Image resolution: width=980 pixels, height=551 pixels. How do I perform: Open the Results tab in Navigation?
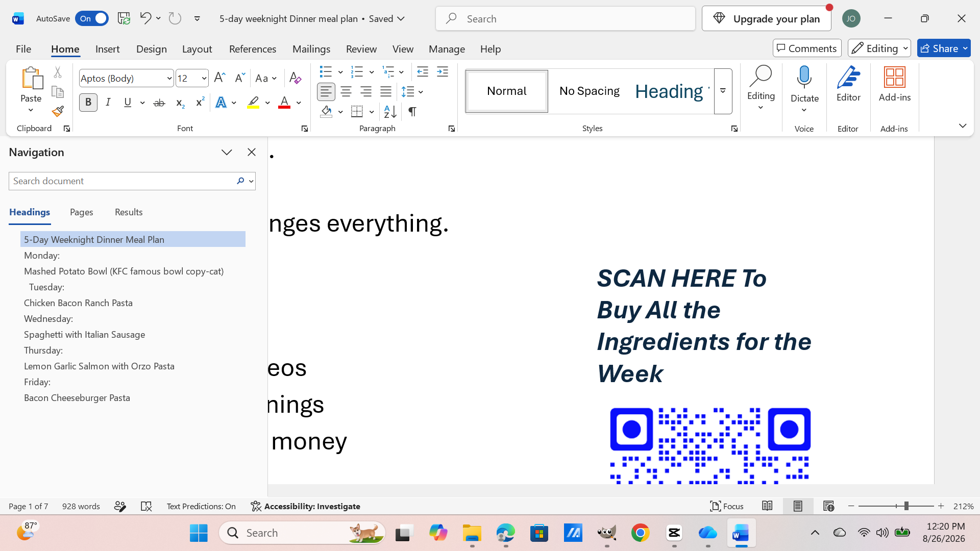(x=129, y=212)
